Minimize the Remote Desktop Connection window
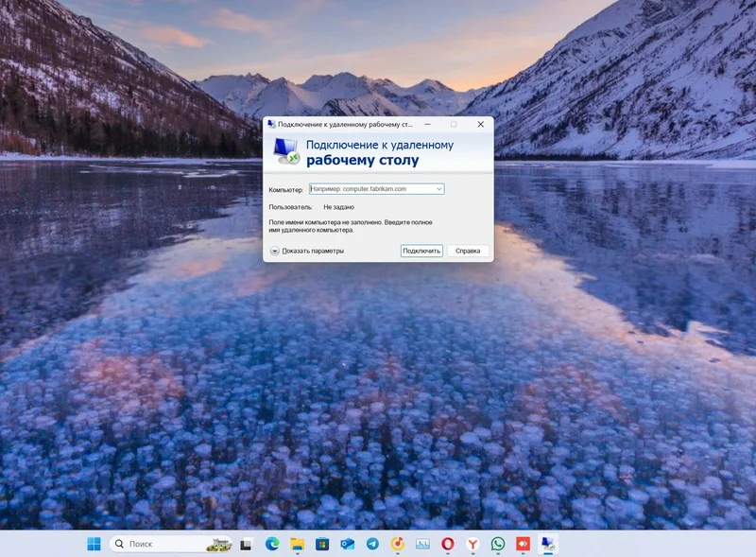This screenshot has width=756, height=557. [x=427, y=124]
